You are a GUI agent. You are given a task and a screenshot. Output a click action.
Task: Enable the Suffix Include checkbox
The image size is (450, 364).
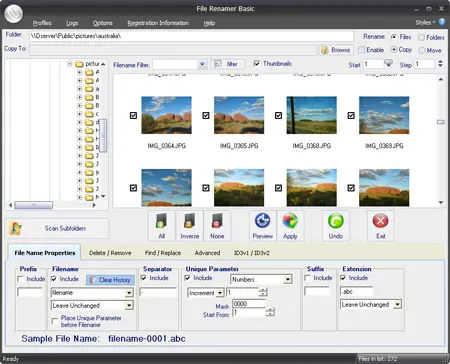tap(308, 278)
